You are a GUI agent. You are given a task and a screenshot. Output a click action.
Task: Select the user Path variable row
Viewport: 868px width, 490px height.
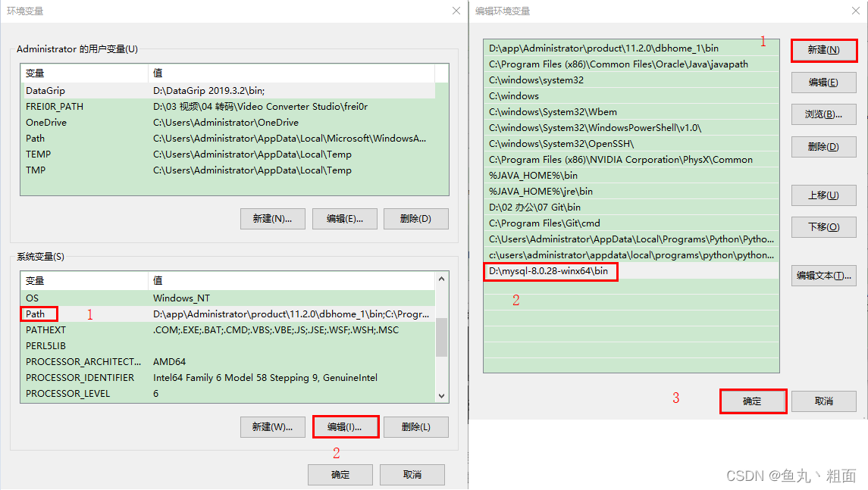coord(227,139)
